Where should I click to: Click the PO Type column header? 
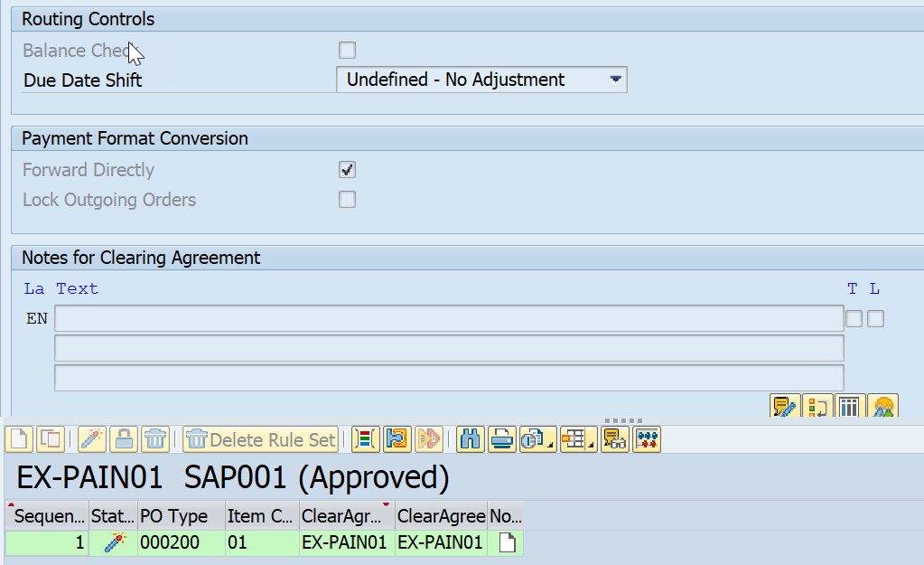click(182, 516)
